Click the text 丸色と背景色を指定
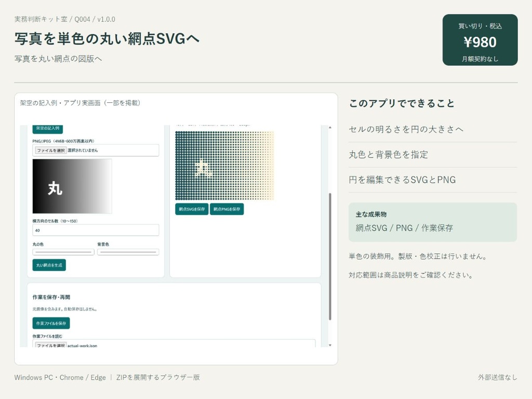532x399 pixels. pyautogui.click(x=389, y=155)
